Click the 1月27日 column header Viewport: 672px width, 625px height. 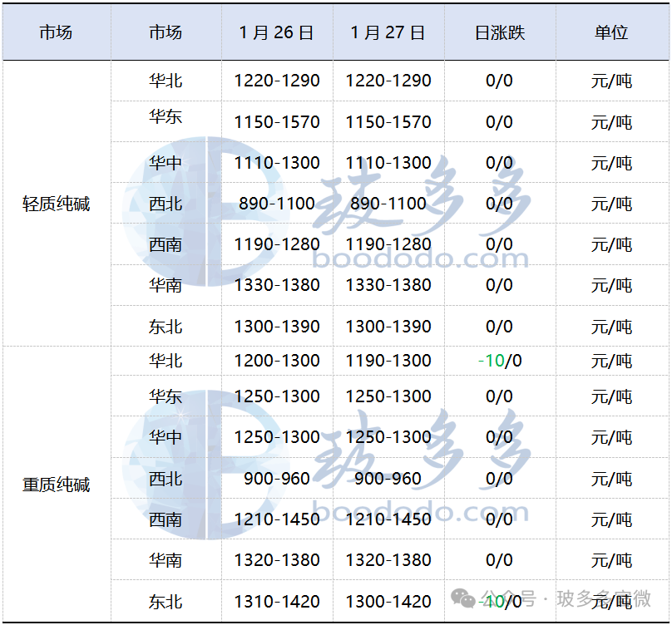pos(389,32)
